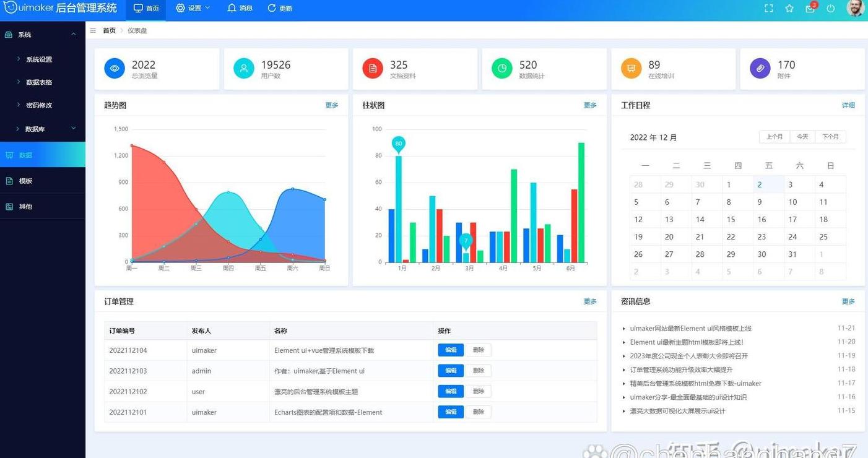868x458 pixels.
Task: Expand the 数据库 submenu arrow
Action: (74, 128)
